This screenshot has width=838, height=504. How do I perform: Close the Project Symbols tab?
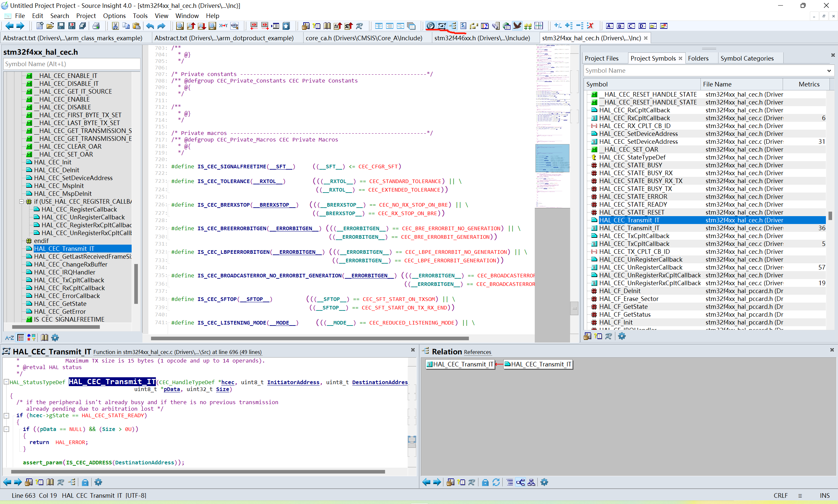coord(680,58)
